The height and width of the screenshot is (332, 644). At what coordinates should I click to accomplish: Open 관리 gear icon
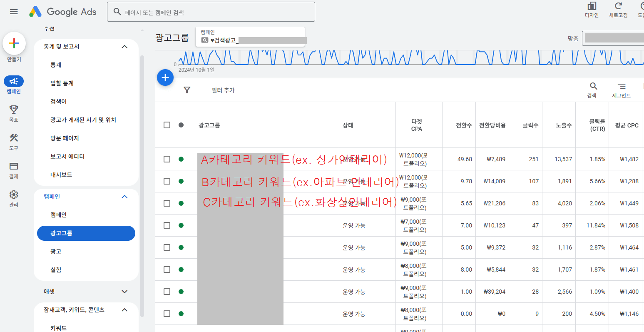14,195
